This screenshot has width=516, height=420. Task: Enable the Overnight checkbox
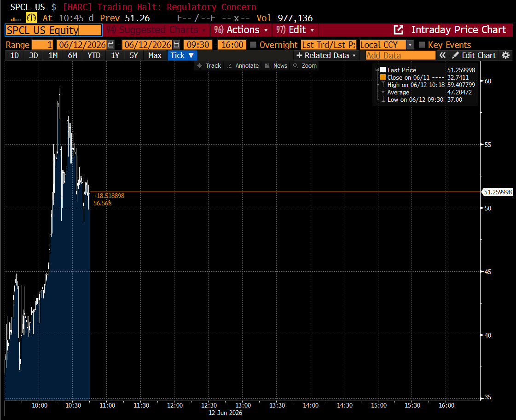pos(253,45)
